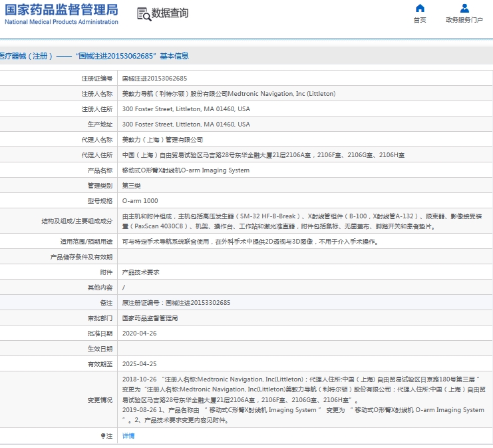This screenshot has height=448, width=493.
Task: Click the 首页 home icon
Action: pos(420,8)
